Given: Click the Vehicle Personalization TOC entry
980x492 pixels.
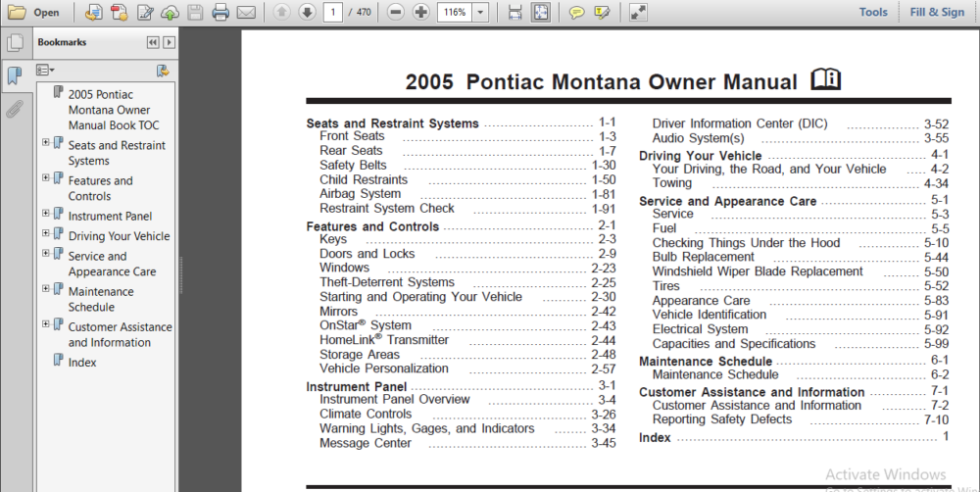Looking at the screenshot, I should point(384,369).
